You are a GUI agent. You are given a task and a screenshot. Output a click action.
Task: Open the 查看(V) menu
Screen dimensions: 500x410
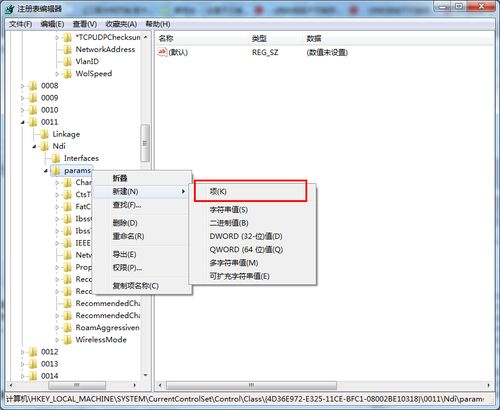(x=85, y=24)
